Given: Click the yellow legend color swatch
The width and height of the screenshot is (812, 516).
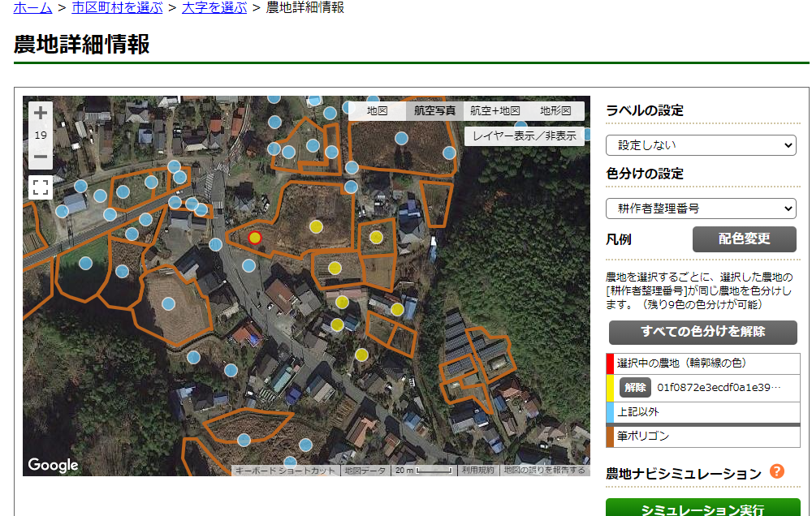Looking at the screenshot, I should coord(610,388).
